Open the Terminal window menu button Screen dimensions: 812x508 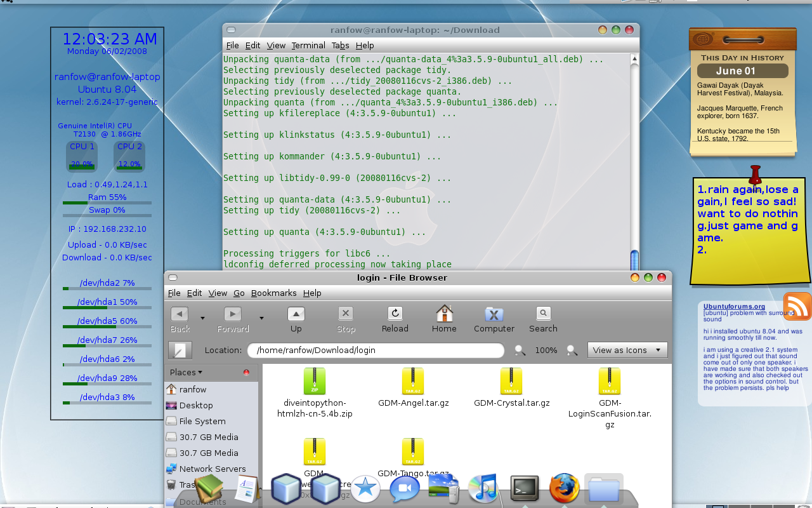coord(231,30)
